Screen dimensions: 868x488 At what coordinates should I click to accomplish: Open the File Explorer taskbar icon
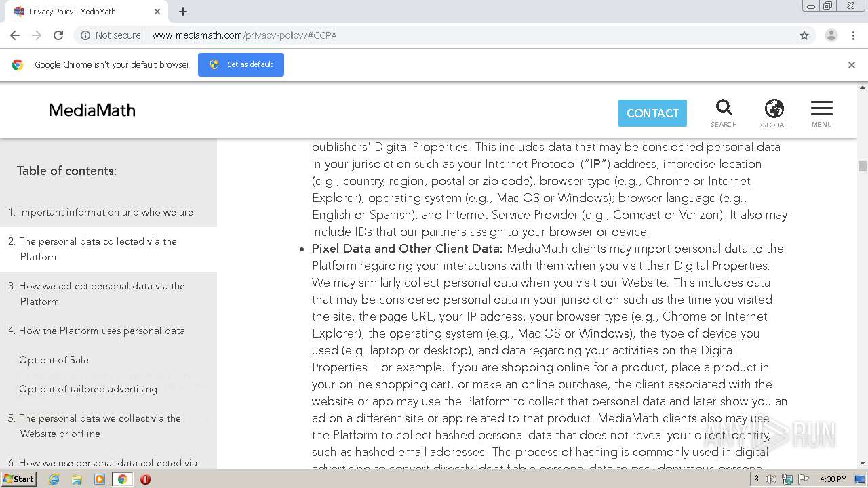(77, 479)
